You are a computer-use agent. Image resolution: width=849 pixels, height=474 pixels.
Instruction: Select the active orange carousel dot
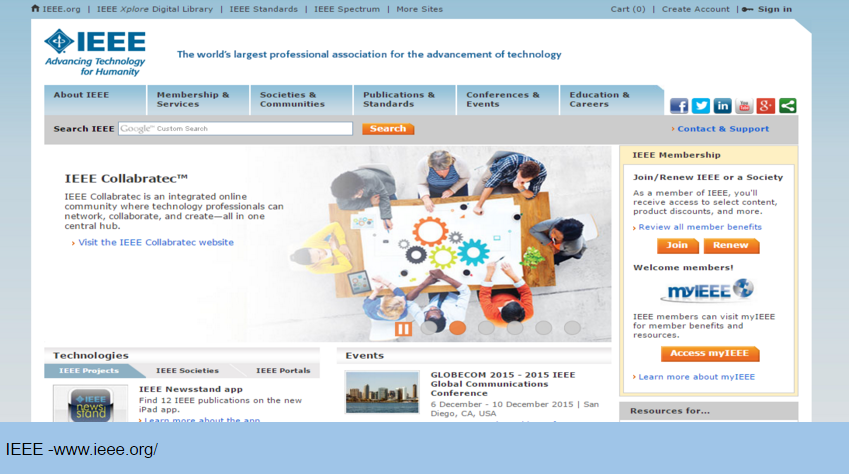coord(458,328)
